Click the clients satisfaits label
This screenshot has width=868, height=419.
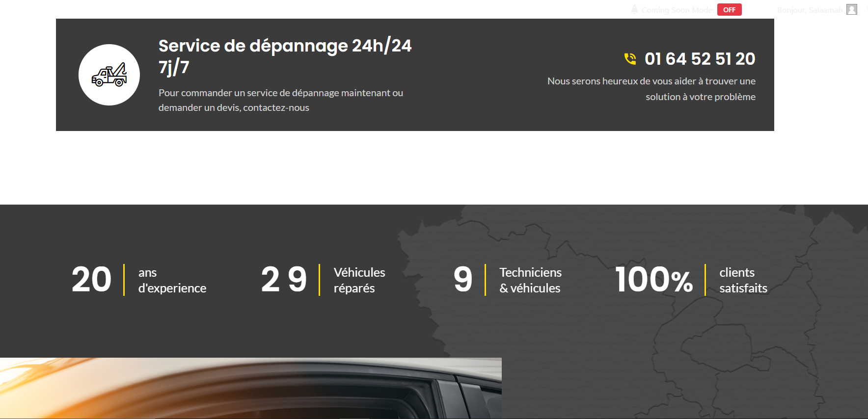click(743, 280)
